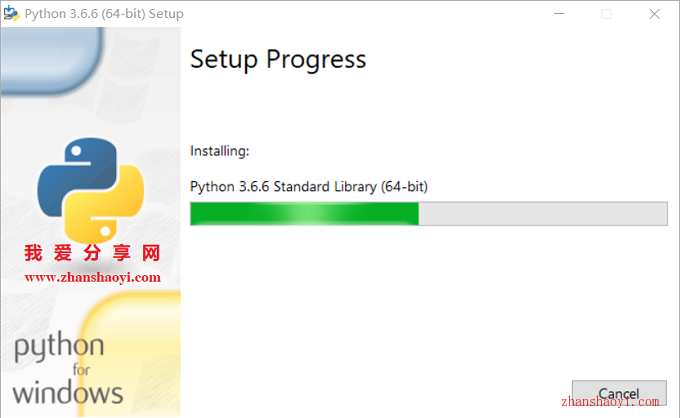Close the Python 3.6.6 Setup window
The height and width of the screenshot is (418, 680).
coord(654,14)
